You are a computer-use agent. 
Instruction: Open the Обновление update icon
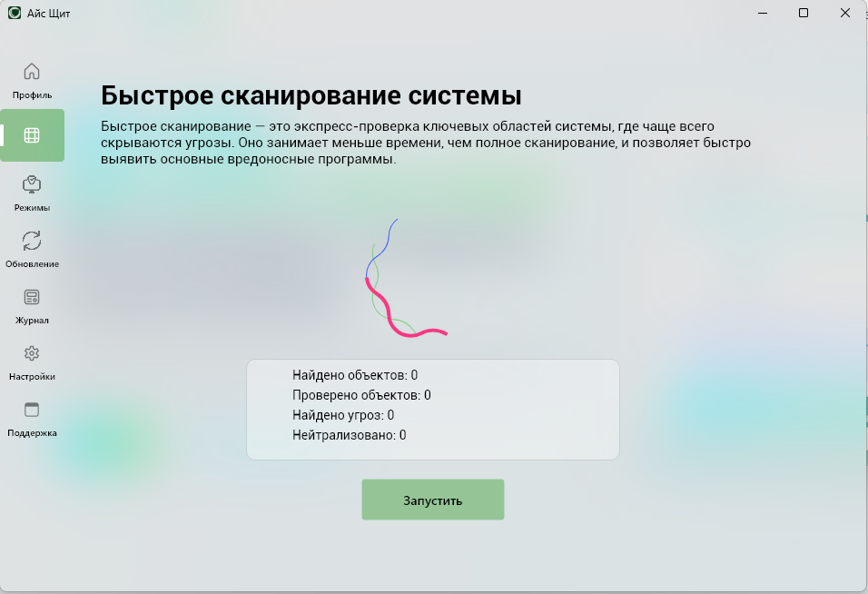[x=32, y=242]
